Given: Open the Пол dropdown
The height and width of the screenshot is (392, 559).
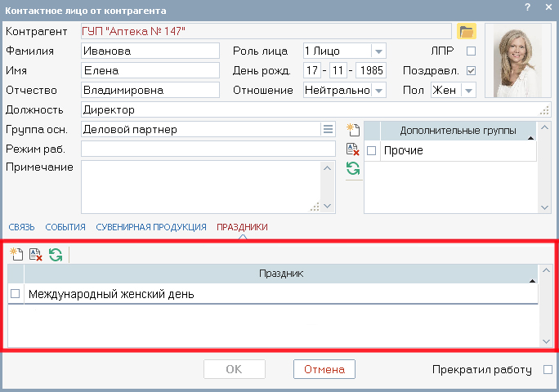Looking at the screenshot, I should 468,90.
